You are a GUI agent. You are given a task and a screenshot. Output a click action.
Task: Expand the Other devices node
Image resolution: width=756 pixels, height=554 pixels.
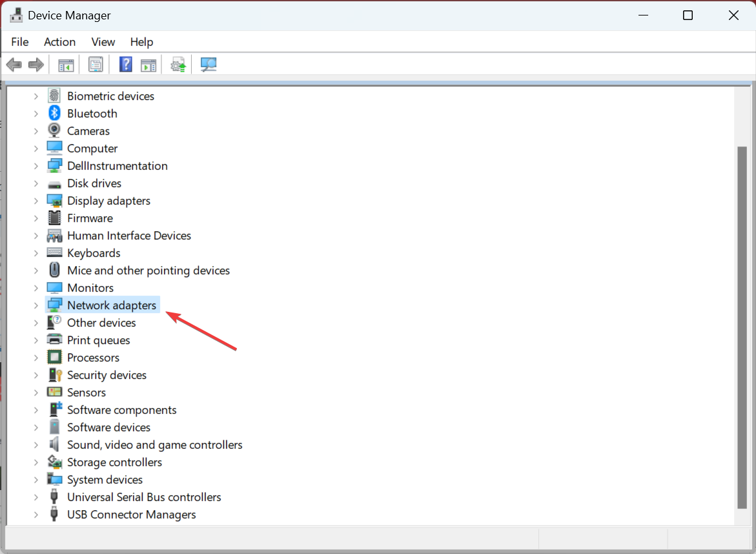point(36,323)
